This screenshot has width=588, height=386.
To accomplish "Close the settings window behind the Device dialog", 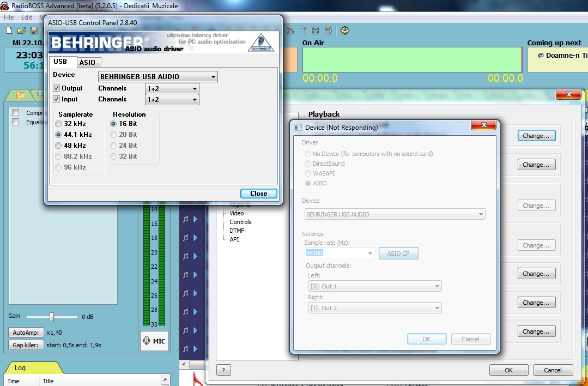I will pyautogui.click(x=569, y=94).
